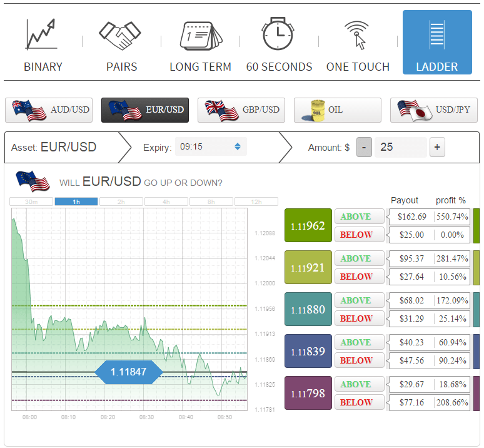Click the profit % column header
The image size is (484, 448).
tap(451, 200)
